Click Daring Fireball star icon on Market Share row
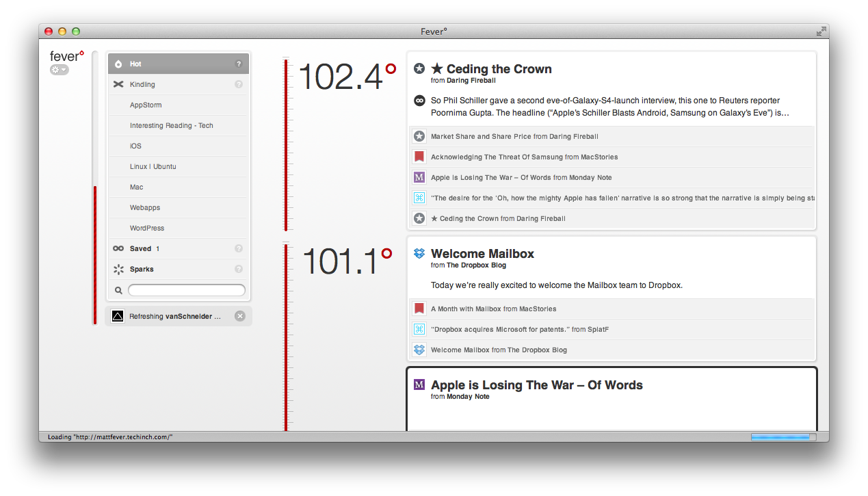The width and height of the screenshot is (868, 496). 419,136
